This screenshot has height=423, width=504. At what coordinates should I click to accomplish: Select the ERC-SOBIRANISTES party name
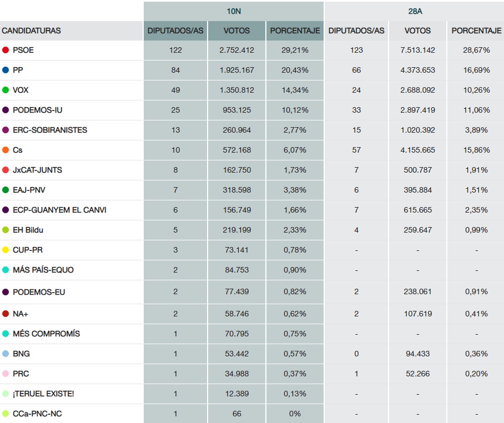[50, 130]
